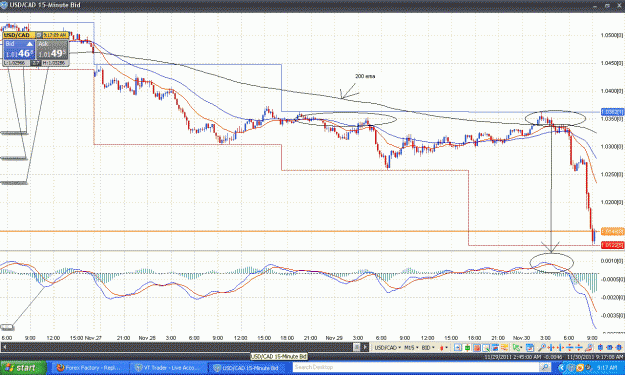The width and height of the screenshot is (625, 375).
Task: Click the 9:17 AM time on quote panel
Action: click(55, 35)
